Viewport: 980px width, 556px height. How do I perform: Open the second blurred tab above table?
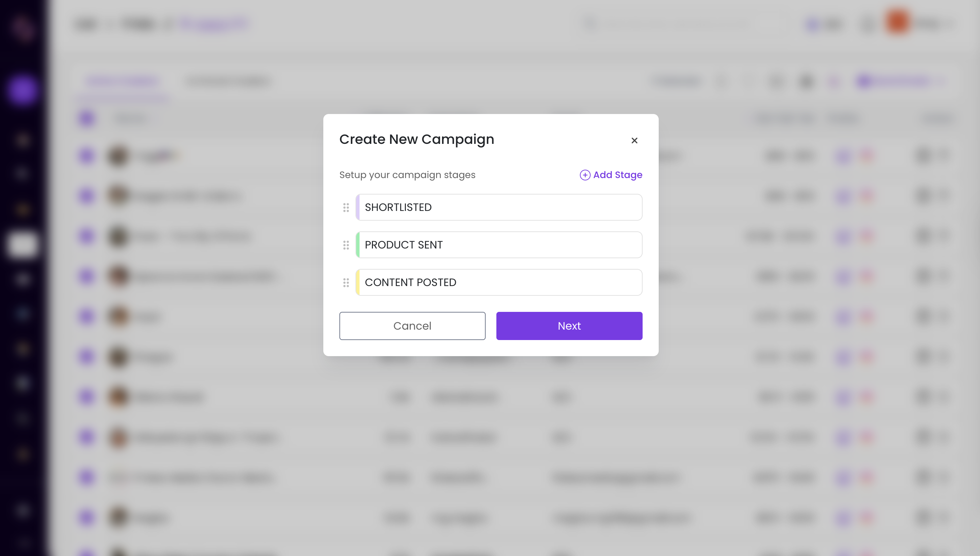228,81
